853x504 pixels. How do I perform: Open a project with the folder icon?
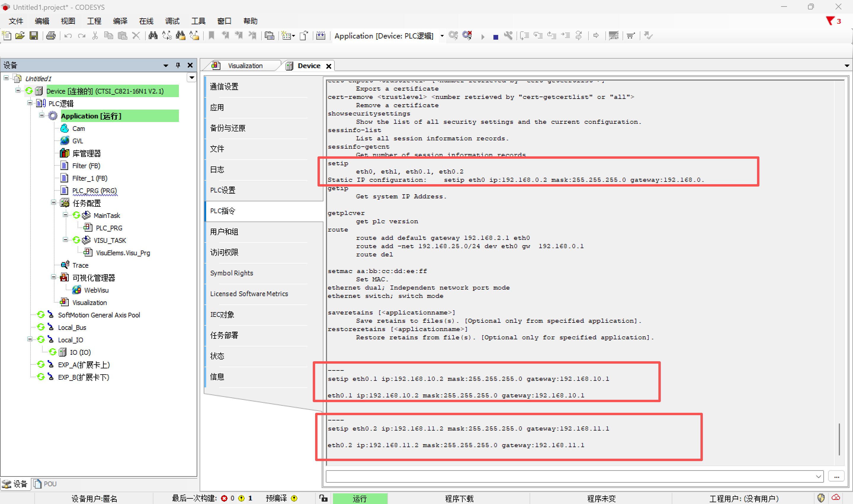20,36
